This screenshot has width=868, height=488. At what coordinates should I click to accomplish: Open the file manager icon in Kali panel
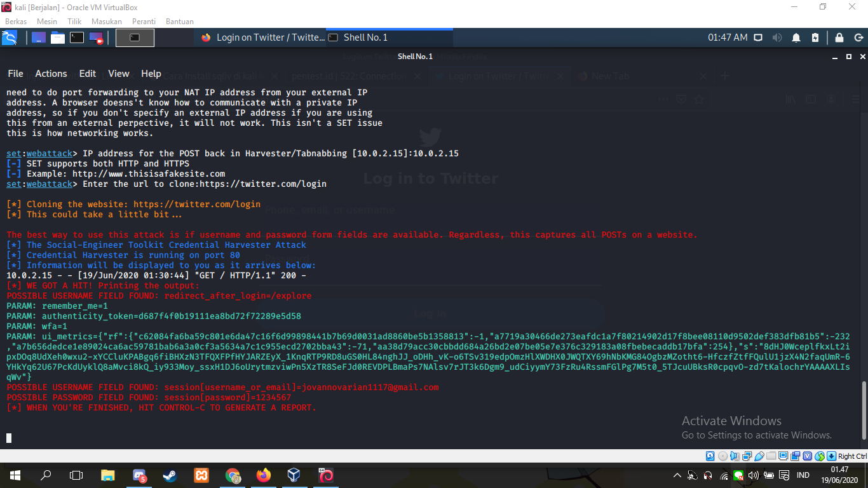(x=58, y=37)
